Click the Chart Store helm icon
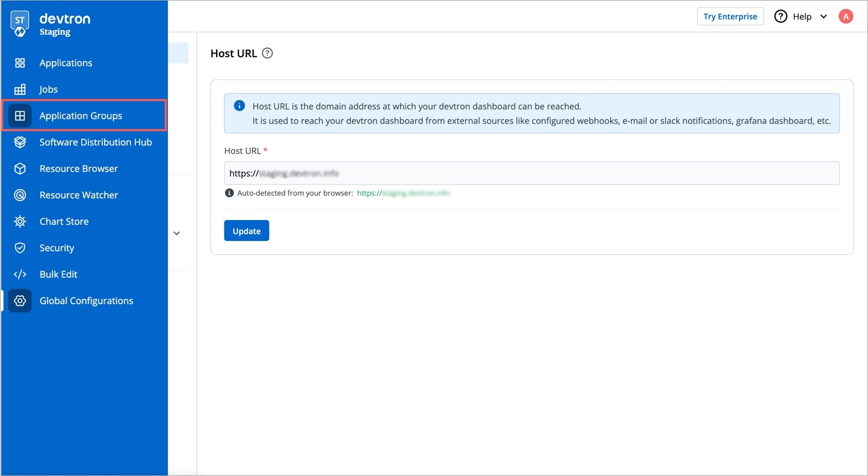This screenshot has width=868, height=476. point(20,222)
